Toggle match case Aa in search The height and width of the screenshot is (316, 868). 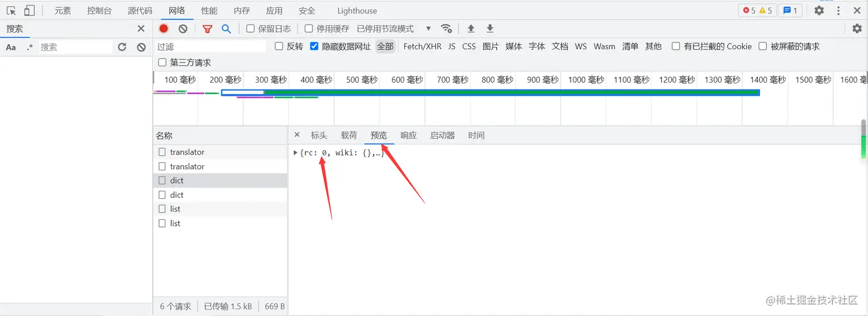(x=11, y=47)
